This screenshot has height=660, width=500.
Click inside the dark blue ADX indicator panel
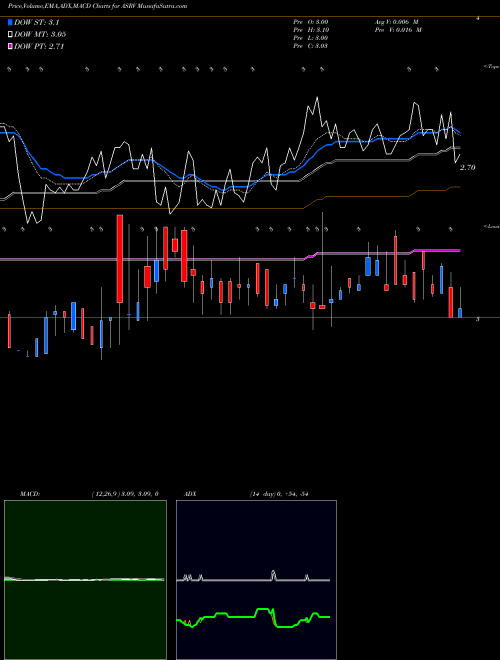tap(256, 580)
